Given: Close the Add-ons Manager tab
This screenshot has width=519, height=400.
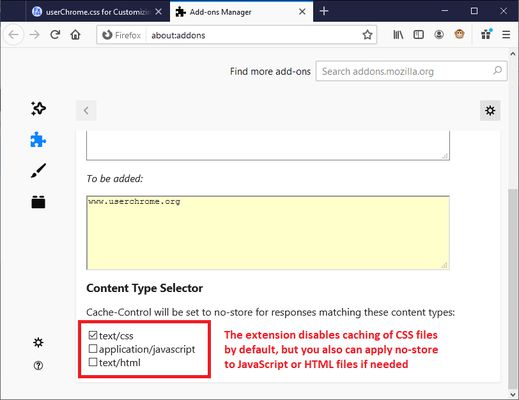Looking at the screenshot, I should [x=302, y=12].
